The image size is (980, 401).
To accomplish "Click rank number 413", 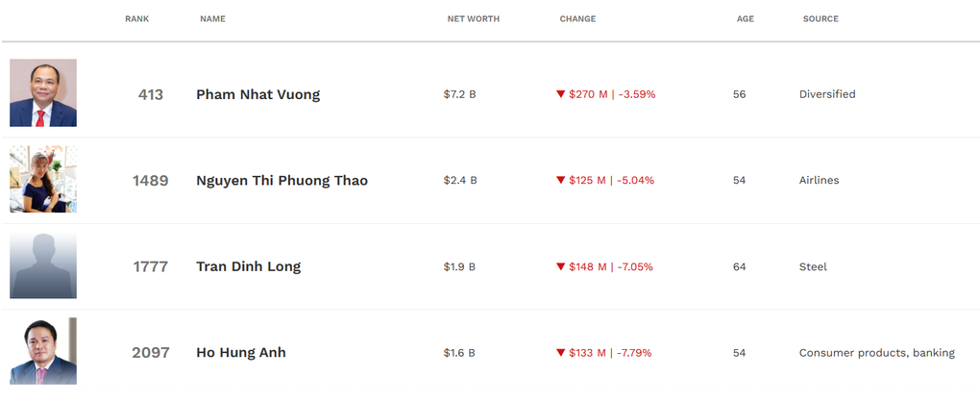I will pyautogui.click(x=151, y=94).
